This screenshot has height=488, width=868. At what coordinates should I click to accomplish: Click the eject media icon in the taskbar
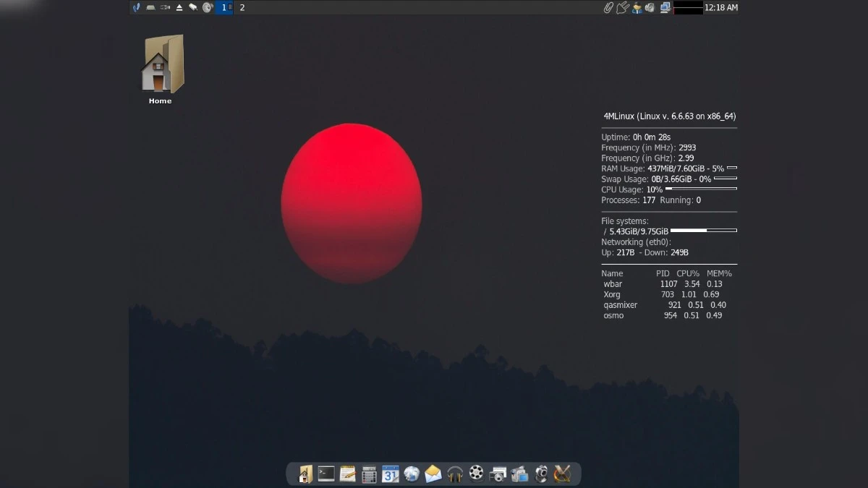click(180, 8)
